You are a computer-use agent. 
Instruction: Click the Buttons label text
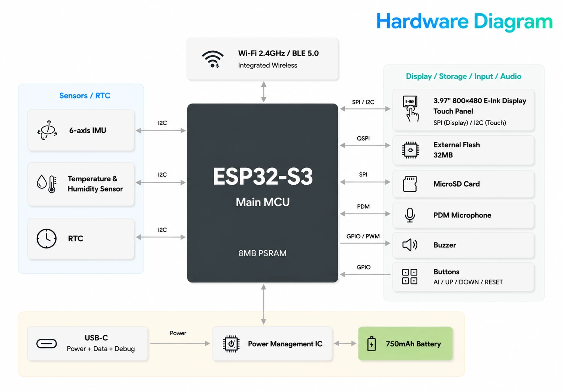pyautogui.click(x=446, y=272)
